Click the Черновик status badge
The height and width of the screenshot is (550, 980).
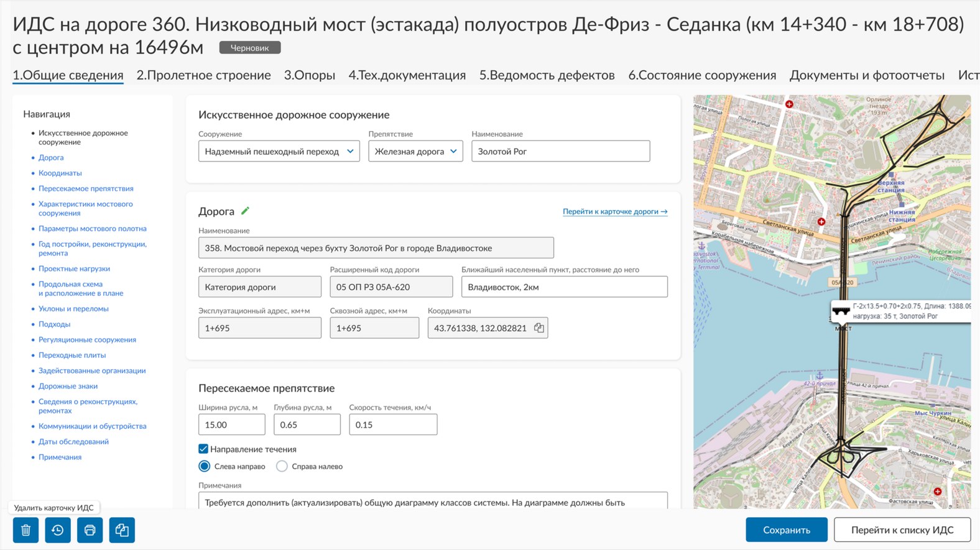point(250,48)
